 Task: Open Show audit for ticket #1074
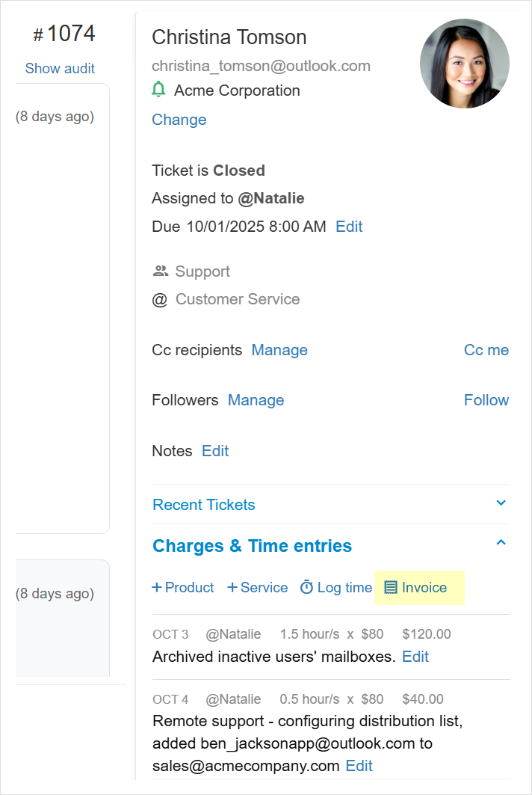coord(60,68)
